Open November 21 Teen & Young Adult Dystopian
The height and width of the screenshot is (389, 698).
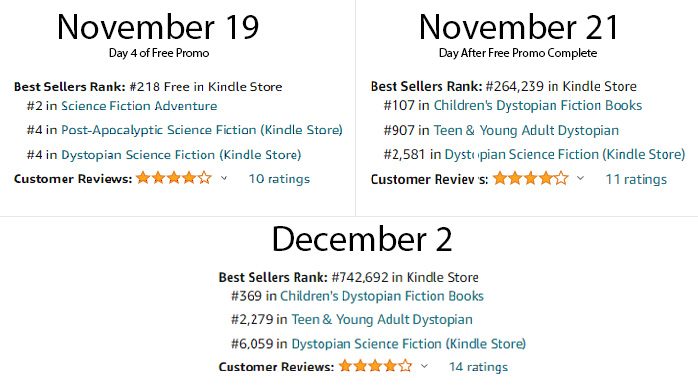tap(526, 130)
